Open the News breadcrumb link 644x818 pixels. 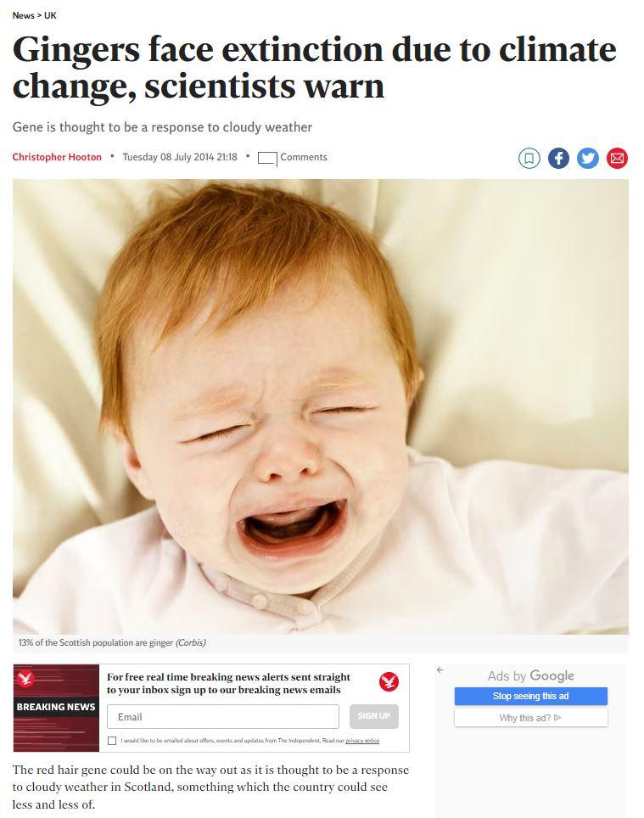[23, 15]
